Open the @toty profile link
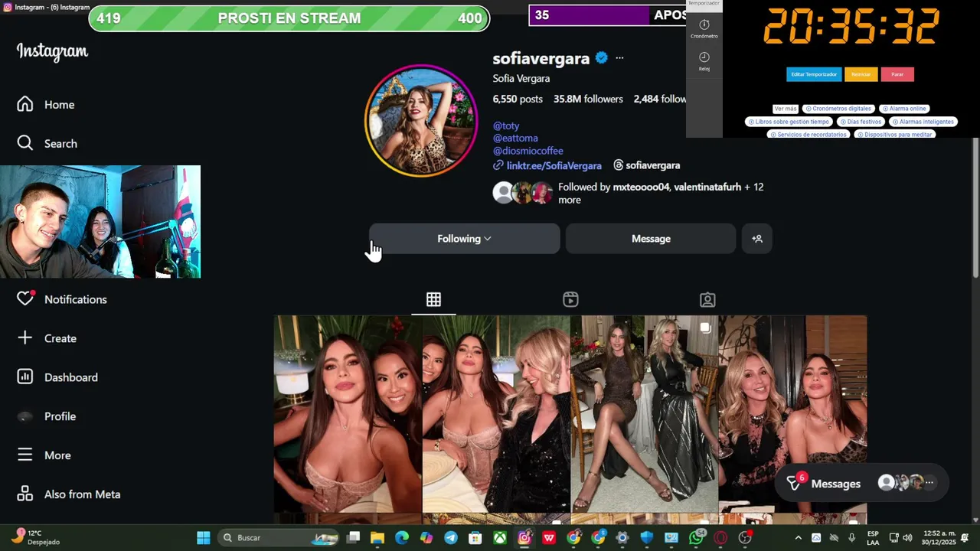The width and height of the screenshot is (980, 551). [506, 126]
